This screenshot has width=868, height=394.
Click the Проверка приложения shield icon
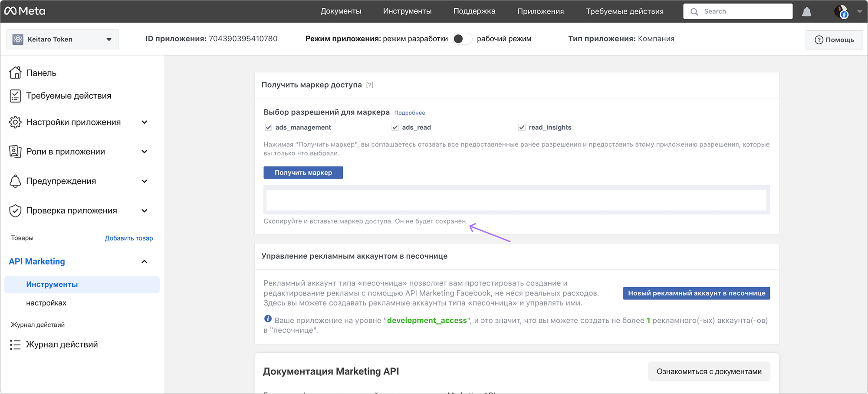click(x=15, y=210)
